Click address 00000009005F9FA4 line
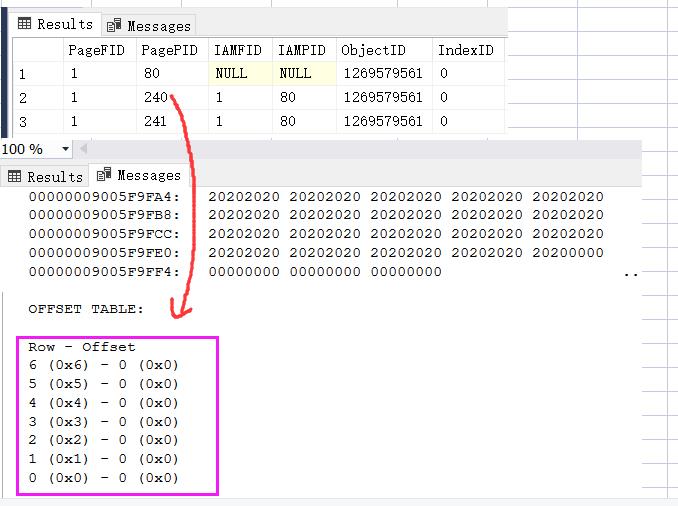 pos(316,197)
